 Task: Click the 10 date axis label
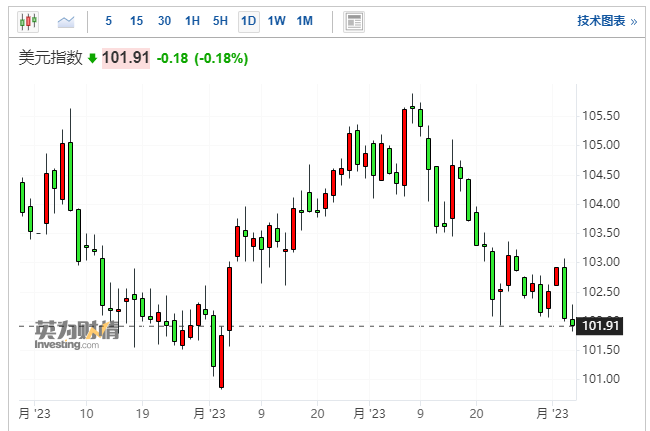click(86, 414)
